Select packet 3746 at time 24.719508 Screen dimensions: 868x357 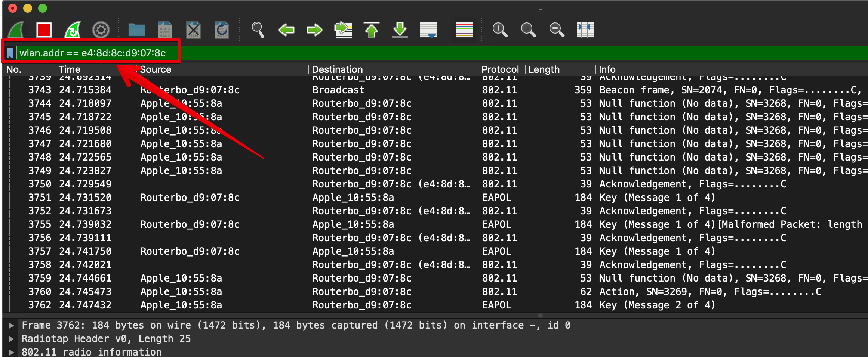pyautogui.click(x=435, y=130)
